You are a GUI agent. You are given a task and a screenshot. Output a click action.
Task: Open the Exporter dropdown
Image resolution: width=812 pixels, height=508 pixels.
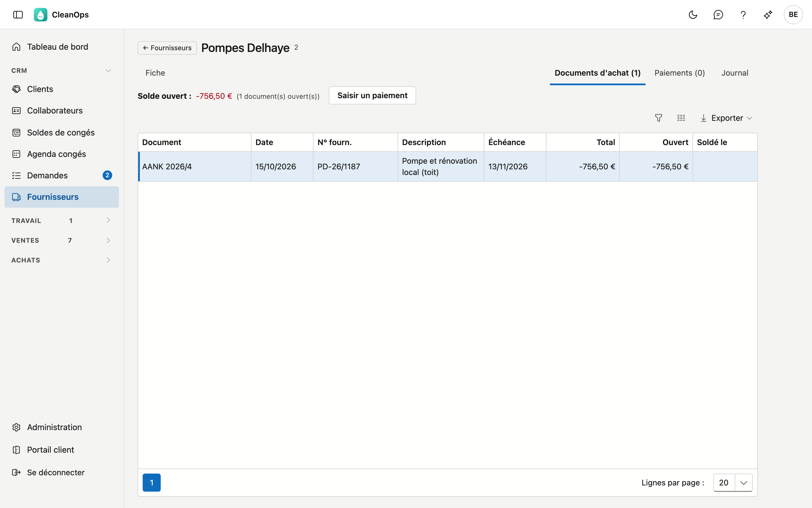click(x=727, y=118)
